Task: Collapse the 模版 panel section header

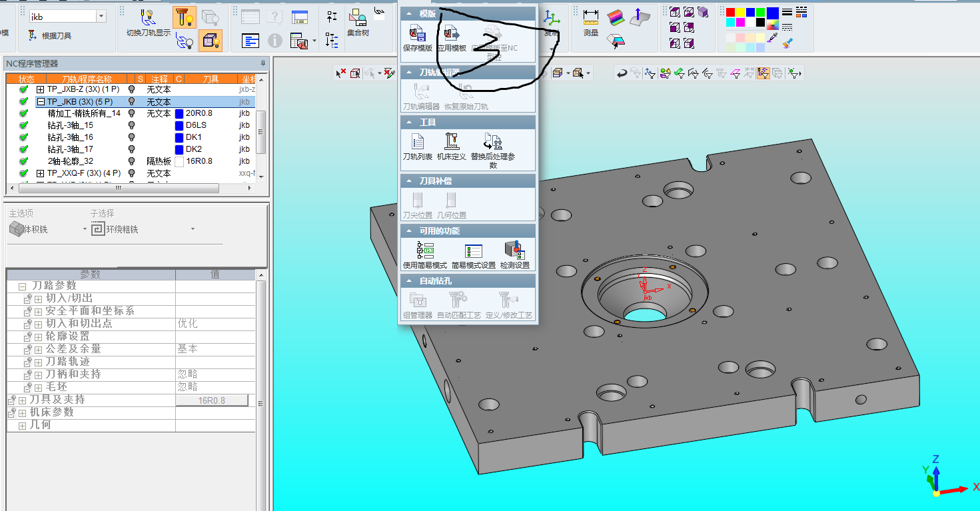Action: 468,13
